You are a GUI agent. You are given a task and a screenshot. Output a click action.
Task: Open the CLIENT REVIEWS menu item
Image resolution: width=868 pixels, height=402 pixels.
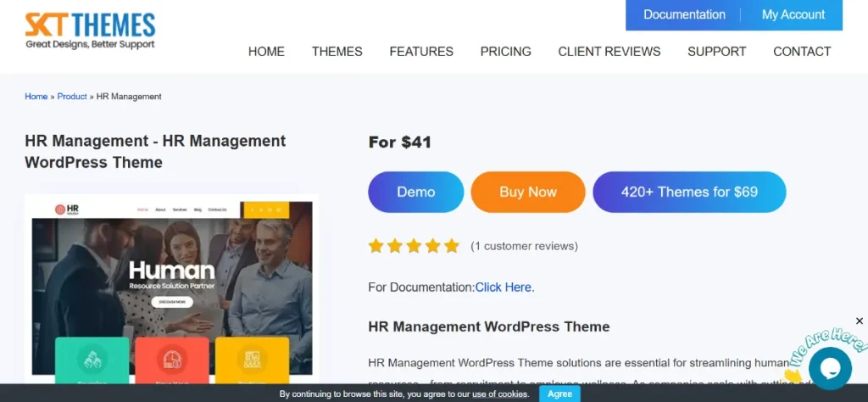click(x=609, y=52)
